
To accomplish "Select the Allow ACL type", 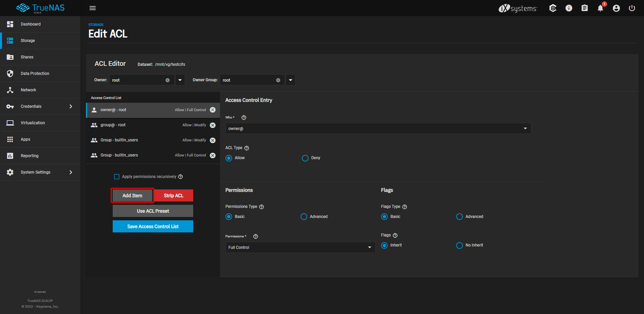I will coord(229,158).
